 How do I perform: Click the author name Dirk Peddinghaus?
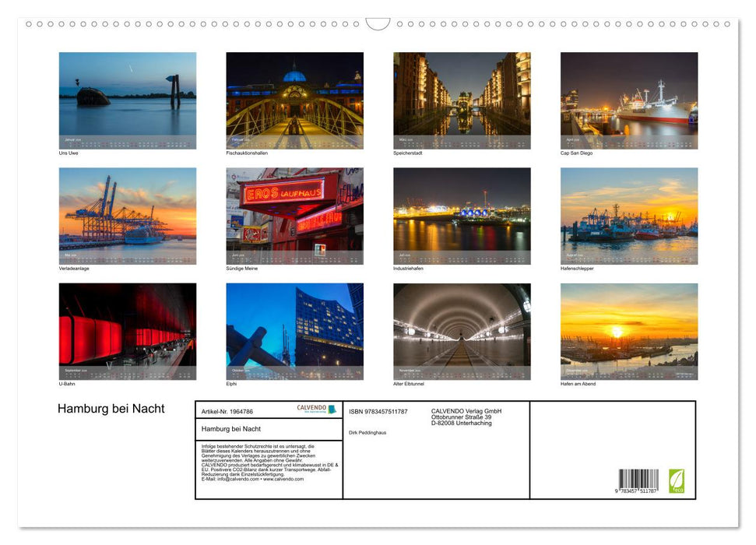pos(367,433)
